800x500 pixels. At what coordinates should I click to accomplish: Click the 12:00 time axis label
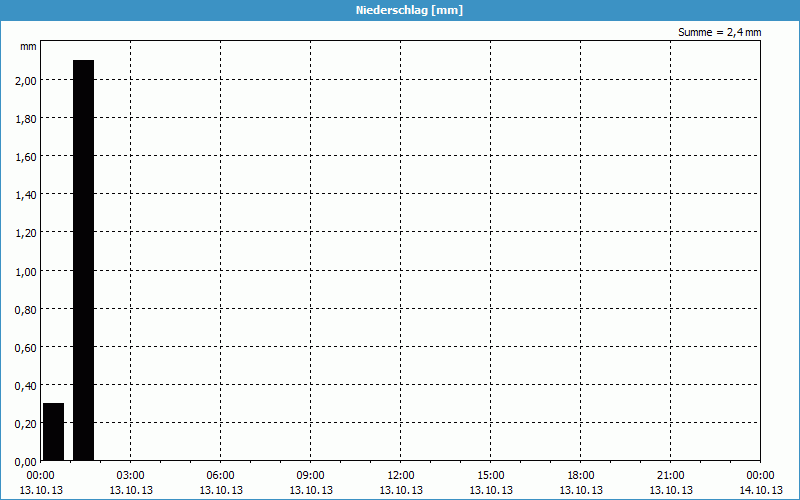[401, 476]
